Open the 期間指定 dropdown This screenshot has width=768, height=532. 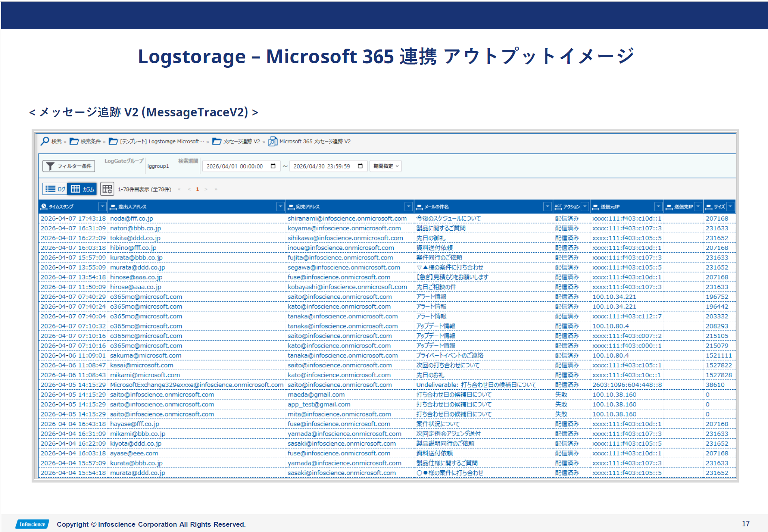coord(386,166)
